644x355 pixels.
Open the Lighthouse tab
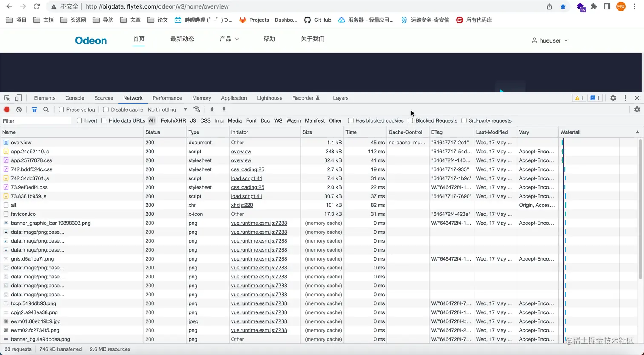point(270,98)
